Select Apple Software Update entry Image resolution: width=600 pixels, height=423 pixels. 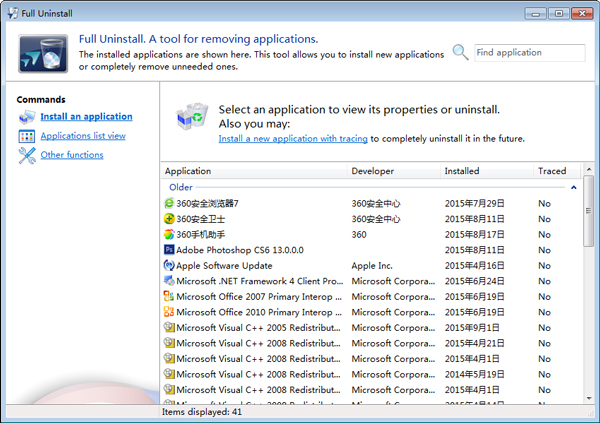coord(371,265)
